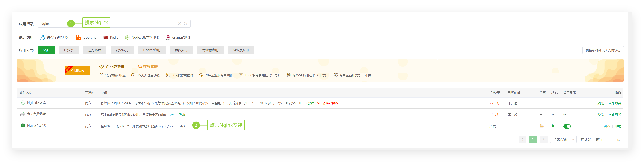This screenshot has height=162, width=644.
Task: Clear the Nginx search text
Action: 179,24
